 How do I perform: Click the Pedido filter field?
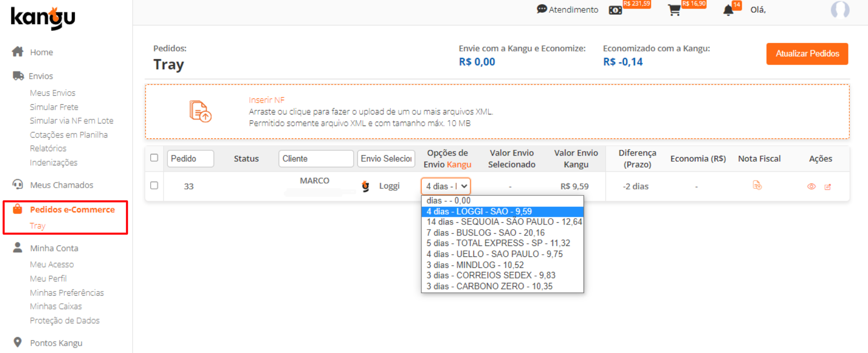pos(190,159)
